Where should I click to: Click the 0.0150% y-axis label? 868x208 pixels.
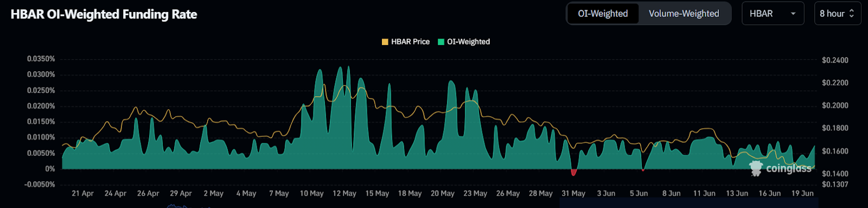pos(41,122)
